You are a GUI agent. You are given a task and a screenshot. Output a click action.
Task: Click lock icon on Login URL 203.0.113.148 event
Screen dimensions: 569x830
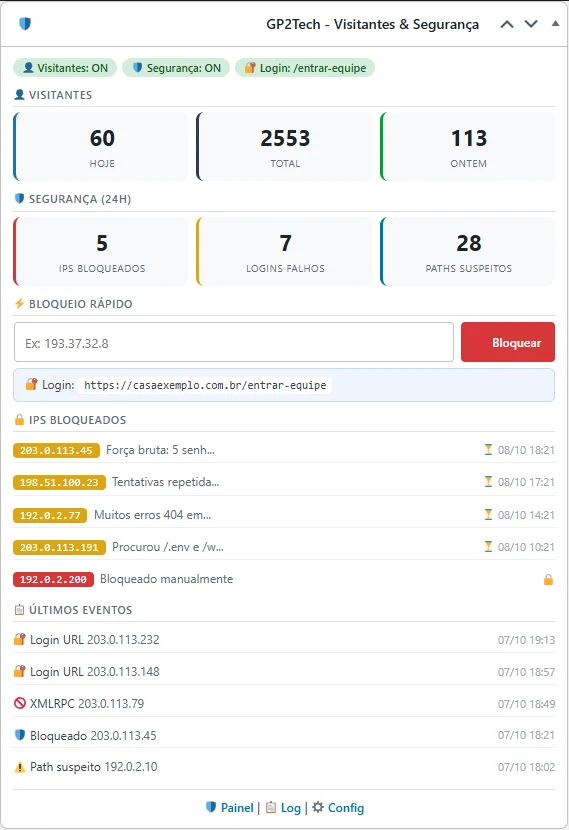(20, 671)
